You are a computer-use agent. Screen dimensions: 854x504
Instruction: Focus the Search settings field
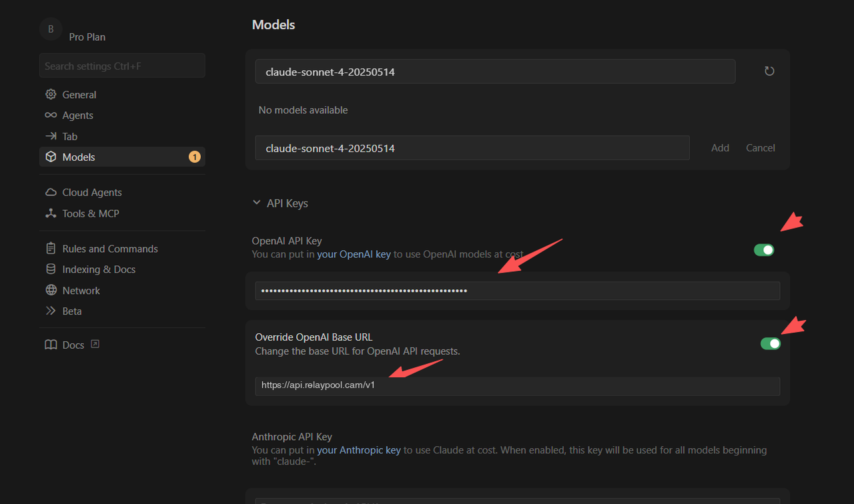[x=122, y=66]
